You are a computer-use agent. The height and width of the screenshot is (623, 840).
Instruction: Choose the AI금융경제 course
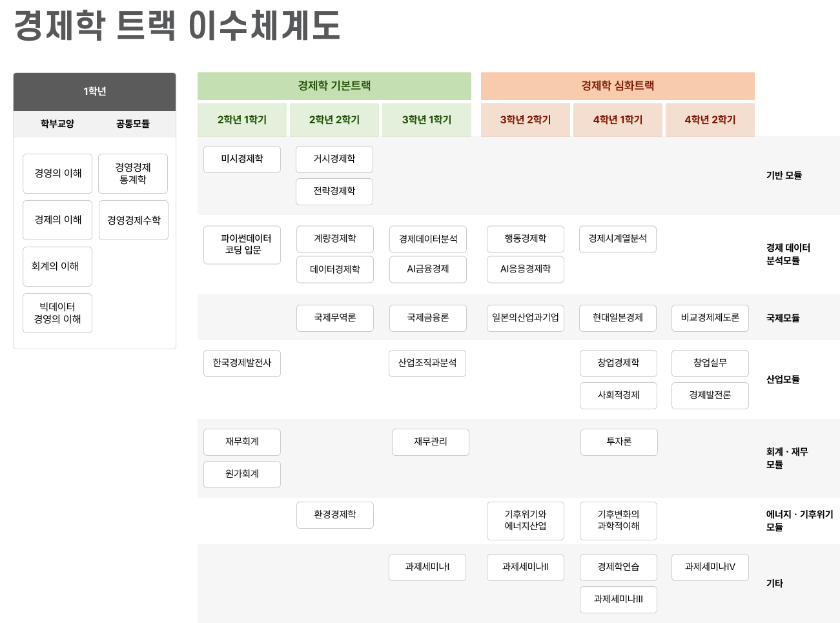[x=428, y=269]
